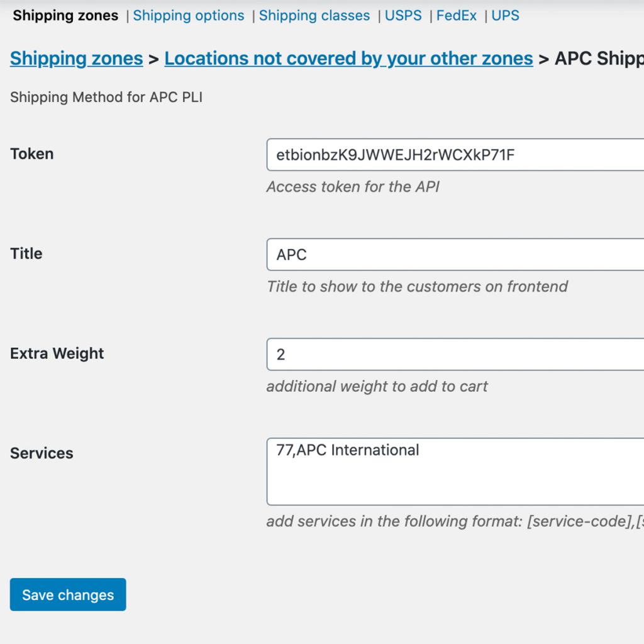Screen dimensions: 644x644
Task: Go to the USPS settings section
Action: [x=403, y=16]
